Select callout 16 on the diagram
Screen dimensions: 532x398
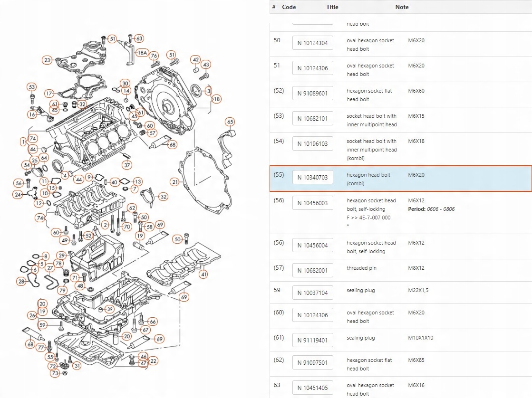[x=32, y=114]
